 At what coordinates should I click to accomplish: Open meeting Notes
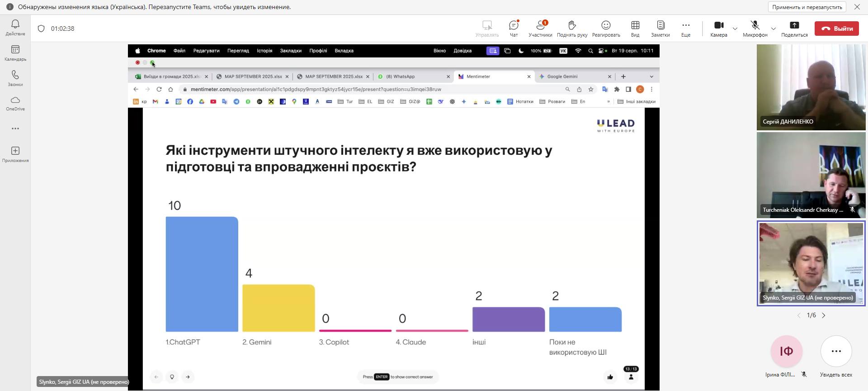(660, 28)
